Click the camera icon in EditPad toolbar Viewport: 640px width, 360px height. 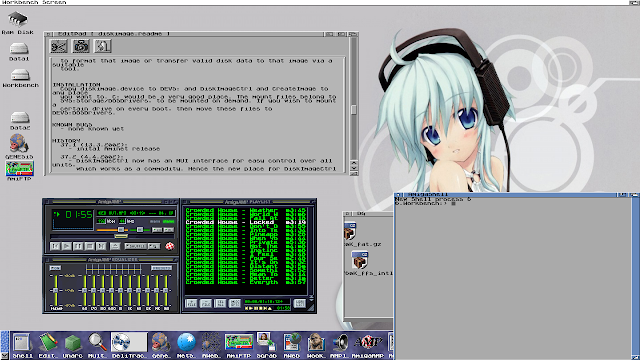81,46
